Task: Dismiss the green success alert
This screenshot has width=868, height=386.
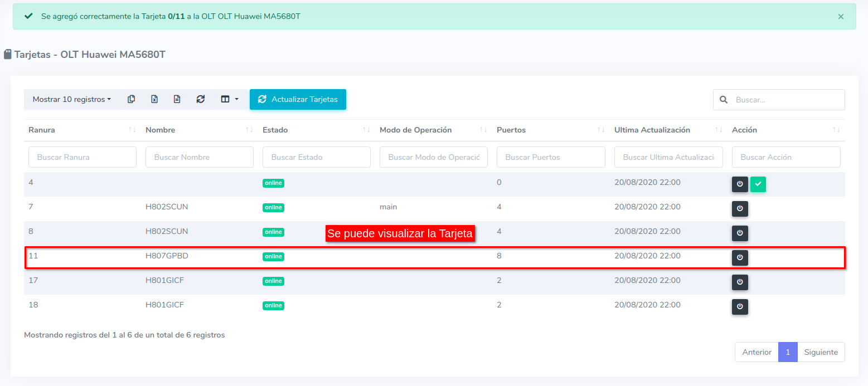Action: [x=841, y=17]
